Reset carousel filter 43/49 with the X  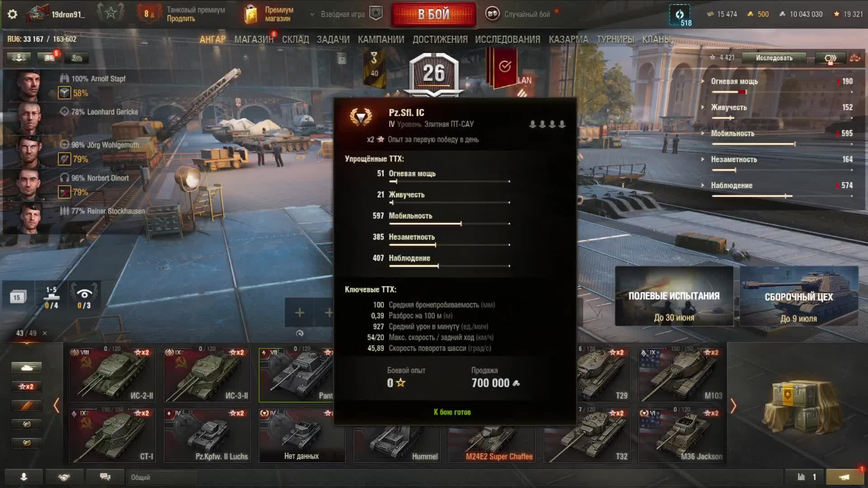[44, 333]
